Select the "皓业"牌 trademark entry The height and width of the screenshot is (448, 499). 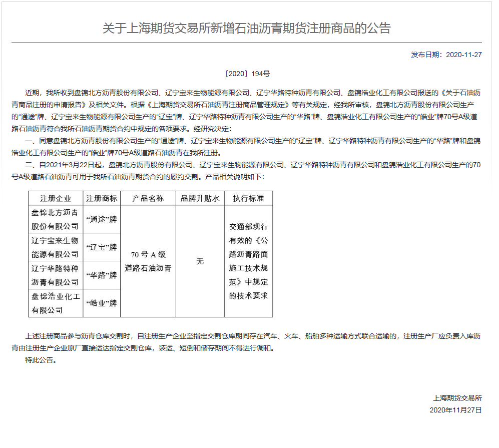[103, 303]
